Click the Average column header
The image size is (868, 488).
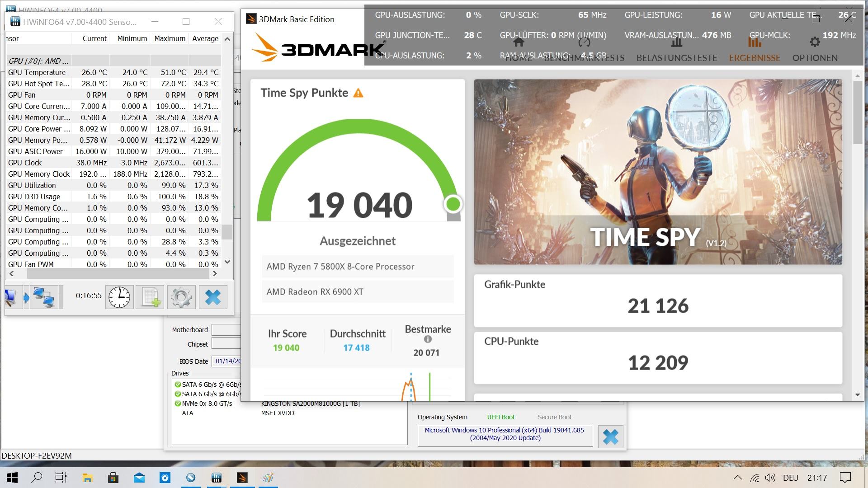[205, 38]
